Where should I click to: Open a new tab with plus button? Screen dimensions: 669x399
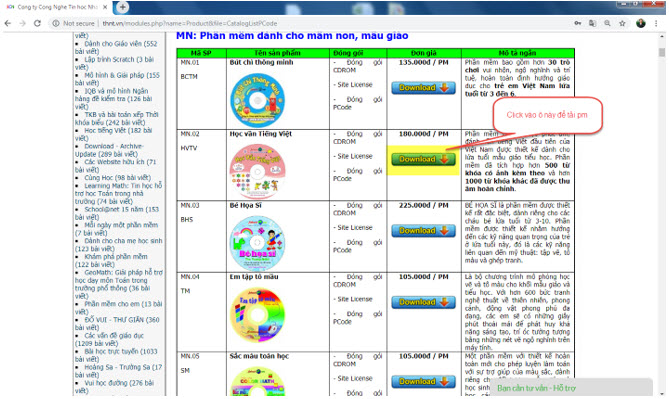122,7
